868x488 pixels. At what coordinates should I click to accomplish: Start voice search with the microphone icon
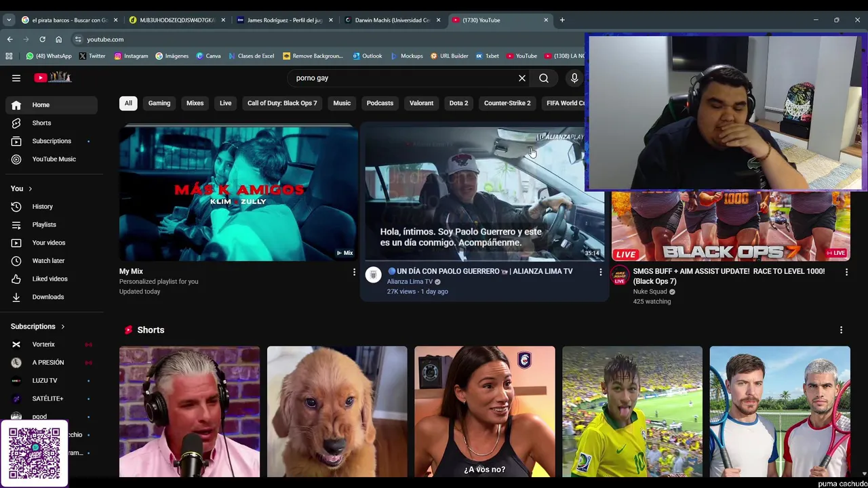coord(574,78)
